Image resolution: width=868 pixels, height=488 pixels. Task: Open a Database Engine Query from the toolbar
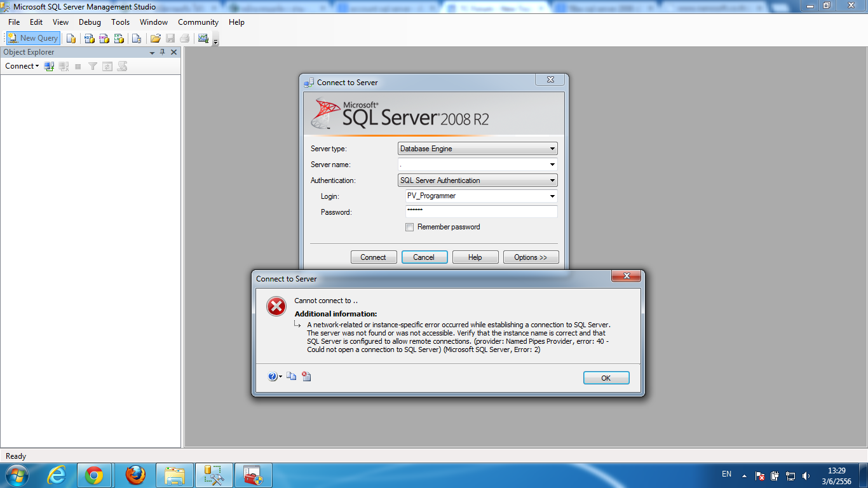[x=71, y=38]
